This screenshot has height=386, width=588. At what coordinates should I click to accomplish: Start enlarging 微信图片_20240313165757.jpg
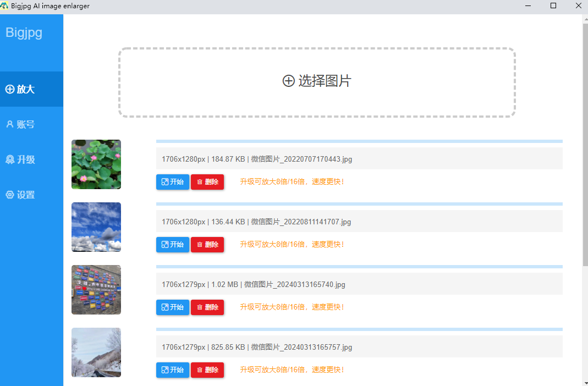[x=173, y=370]
